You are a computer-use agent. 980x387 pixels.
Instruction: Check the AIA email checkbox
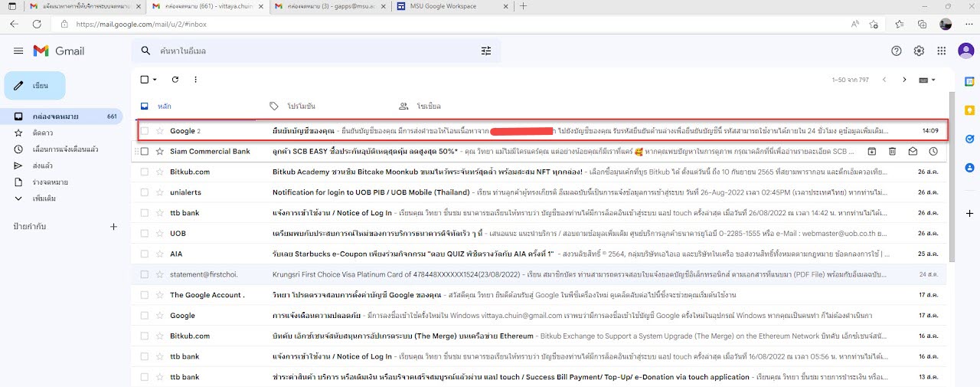click(x=145, y=254)
